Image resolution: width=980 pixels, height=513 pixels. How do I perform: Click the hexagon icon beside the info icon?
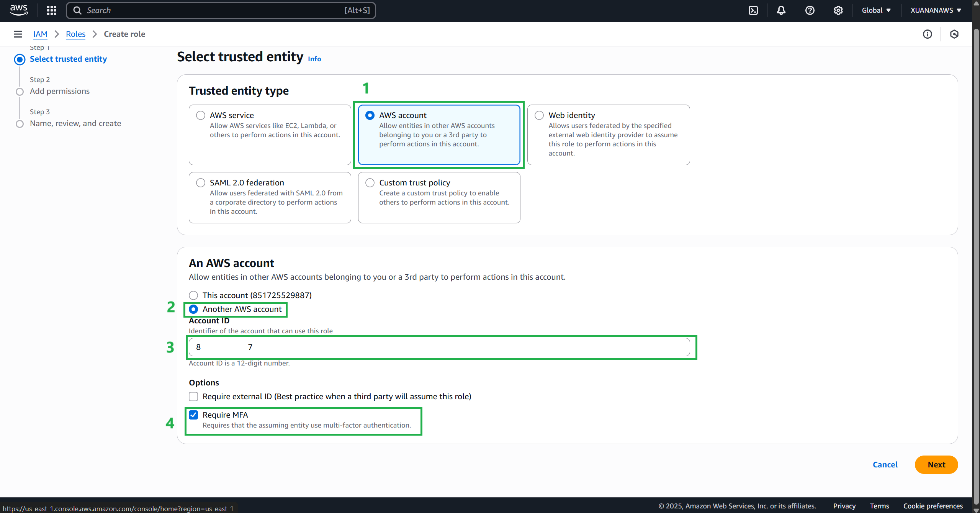pyautogui.click(x=954, y=34)
